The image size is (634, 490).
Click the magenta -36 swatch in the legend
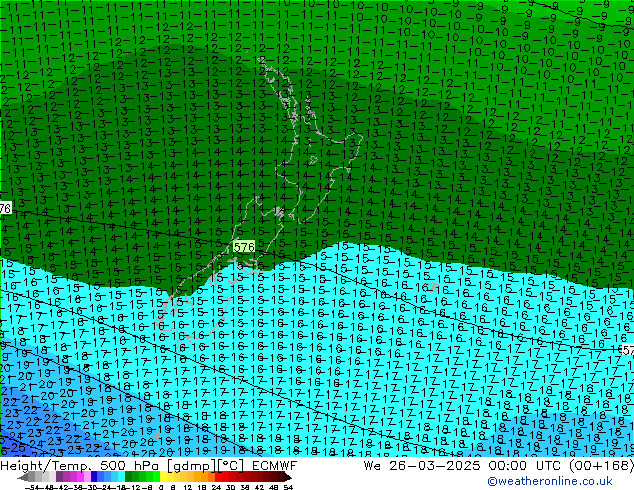click(x=81, y=478)
